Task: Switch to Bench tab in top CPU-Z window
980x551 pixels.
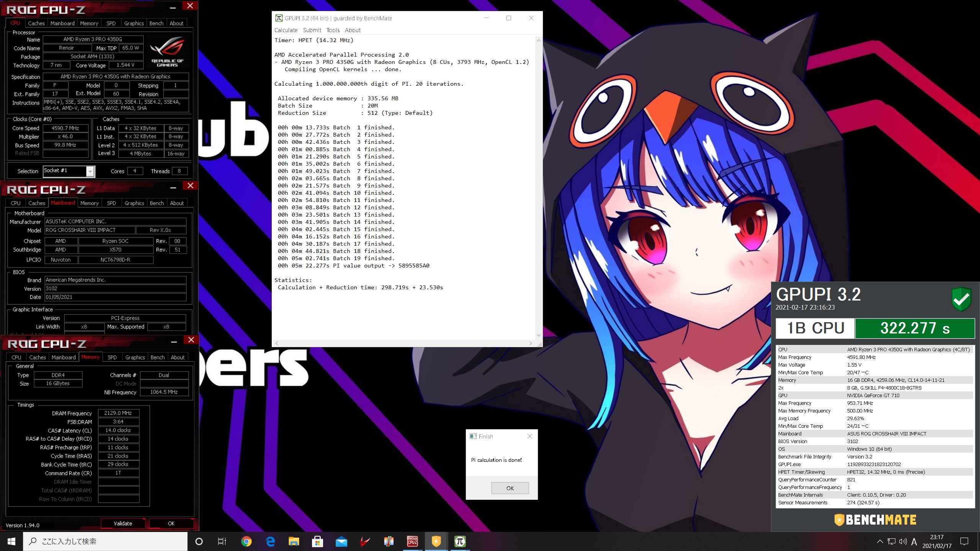Action: click(x=156, y=23)
